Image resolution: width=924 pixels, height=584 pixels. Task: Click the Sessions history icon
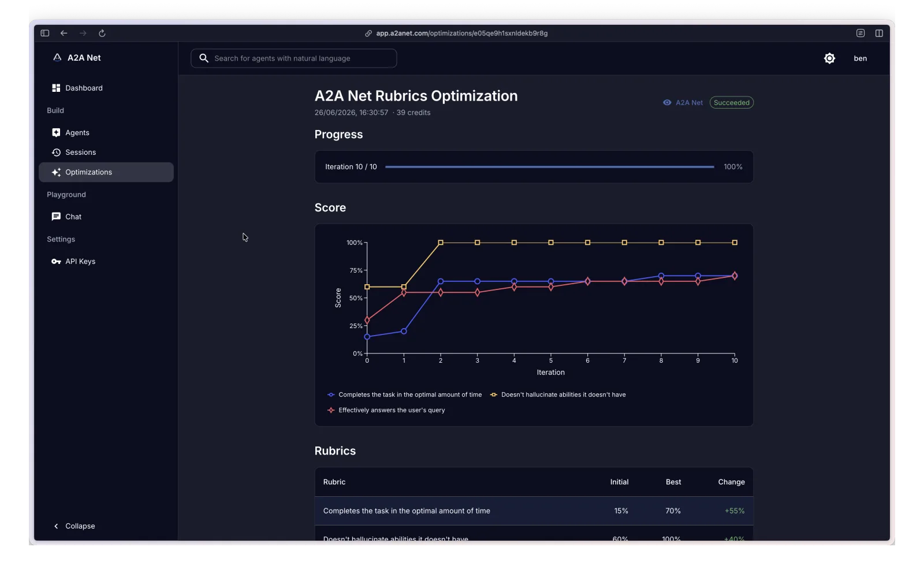point(56,152)
